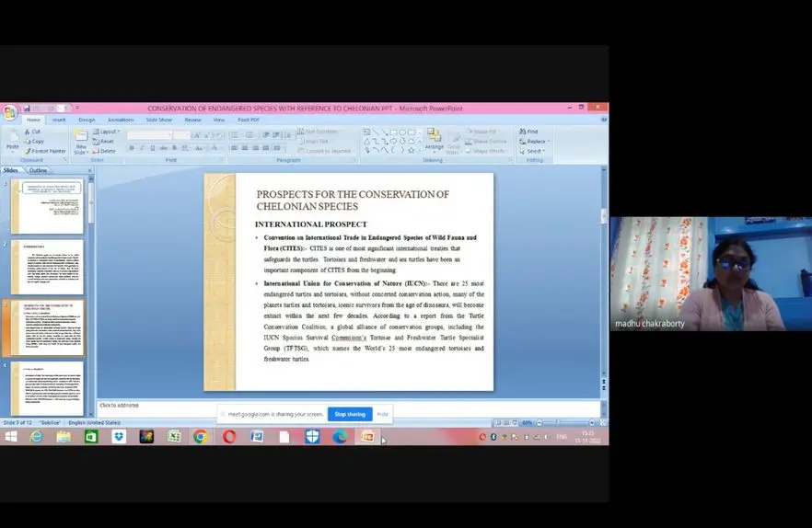Screen dimensions: 812x528
Task: Click the Reset slide icon
Action: [x=107, y=142]
